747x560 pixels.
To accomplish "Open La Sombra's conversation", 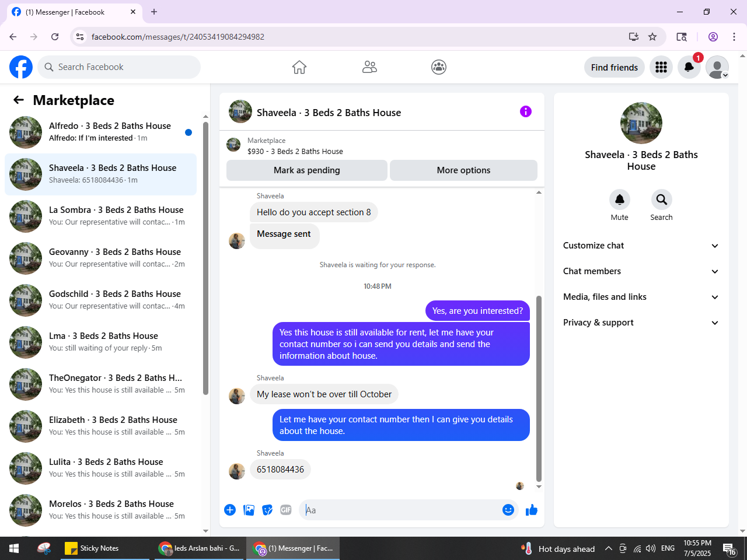I will click(x=100, y=216).
